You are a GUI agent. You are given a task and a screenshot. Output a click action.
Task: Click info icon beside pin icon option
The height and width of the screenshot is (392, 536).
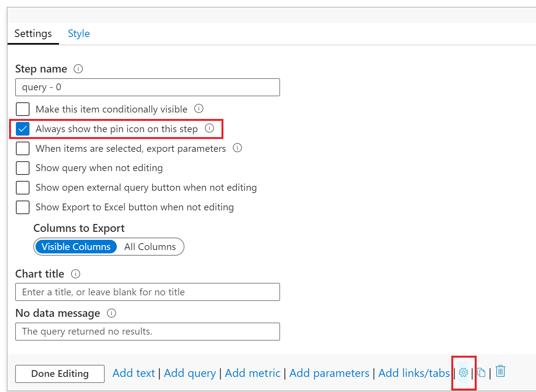209,128
